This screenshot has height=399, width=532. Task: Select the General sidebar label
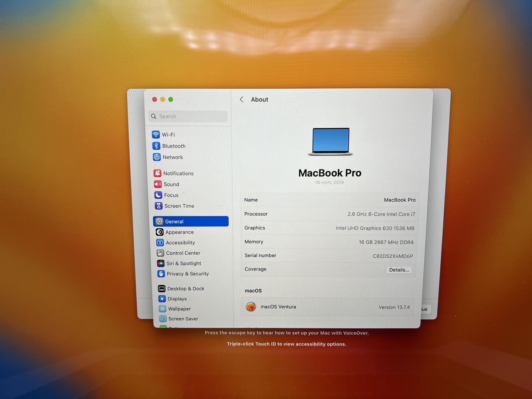point(174,222)
